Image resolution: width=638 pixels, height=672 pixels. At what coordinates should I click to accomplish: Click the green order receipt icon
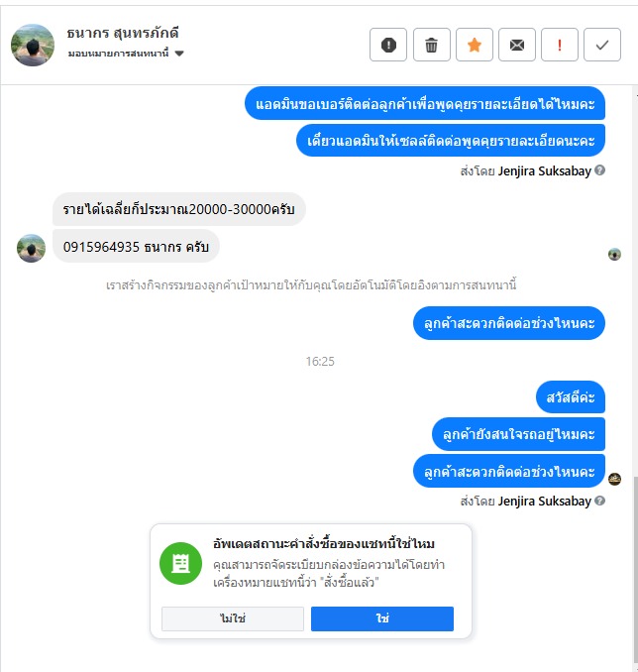(x=181, y=563)
